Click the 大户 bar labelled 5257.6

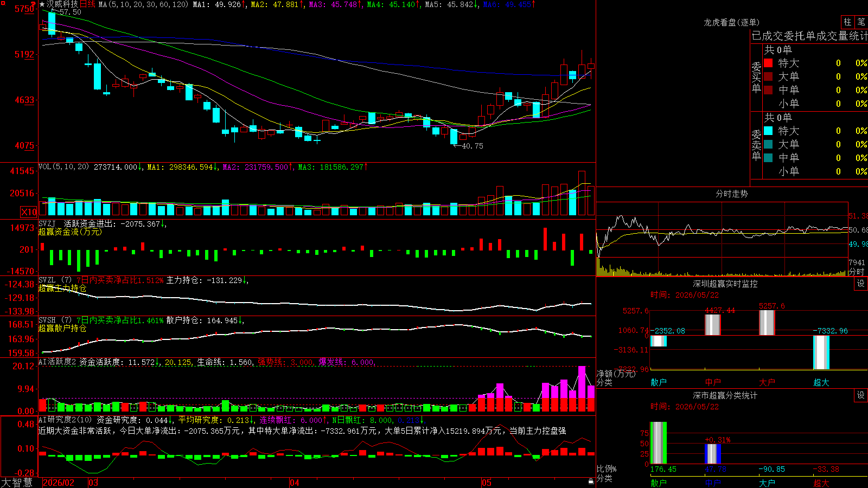tap(767, 323)
